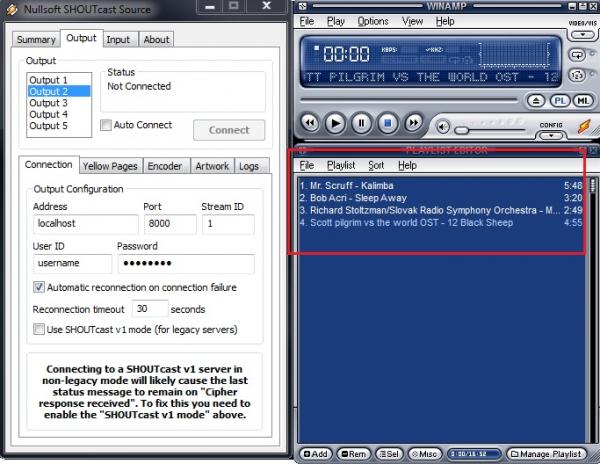Select Richard Stoltzman/Slovak Radio Symphony track
This screenshot has height=464, width=600.
pos(441,210)
